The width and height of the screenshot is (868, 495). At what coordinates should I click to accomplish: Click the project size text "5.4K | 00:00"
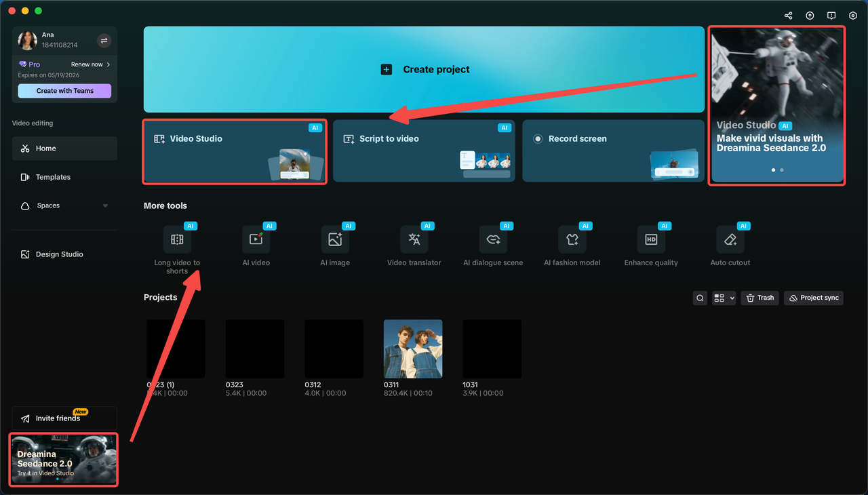[x=246, y=393]
